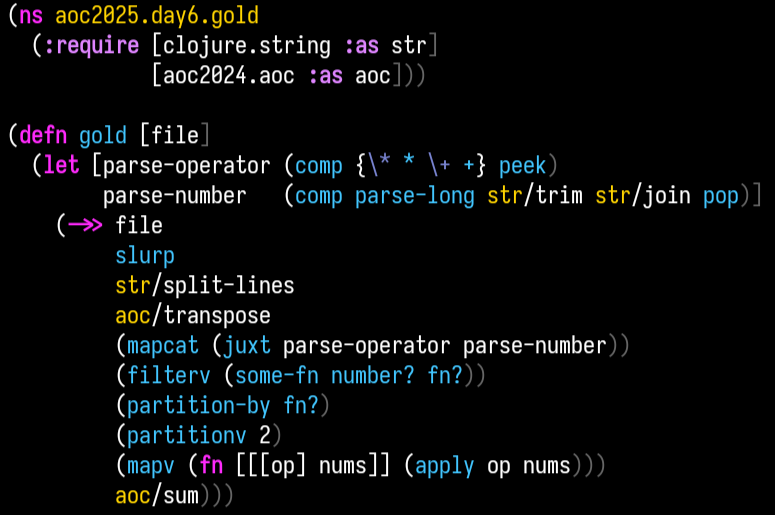The image size is (775, 515).
Task: Click parse-operator inside the juxt call
Action: click(x=367, y=346)
